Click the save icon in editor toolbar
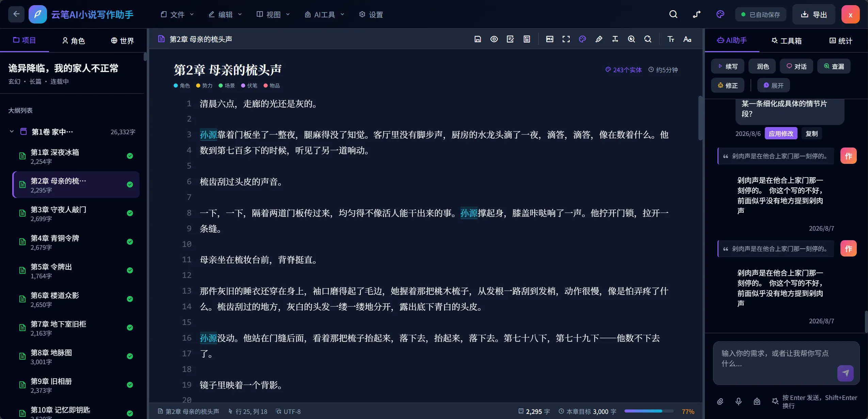This screenshot has width=868, height=419. coord(477,39)
